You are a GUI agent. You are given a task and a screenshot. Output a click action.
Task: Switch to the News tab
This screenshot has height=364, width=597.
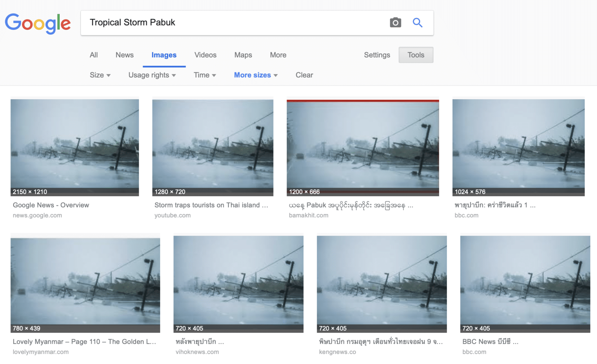[x=124, y=55]
